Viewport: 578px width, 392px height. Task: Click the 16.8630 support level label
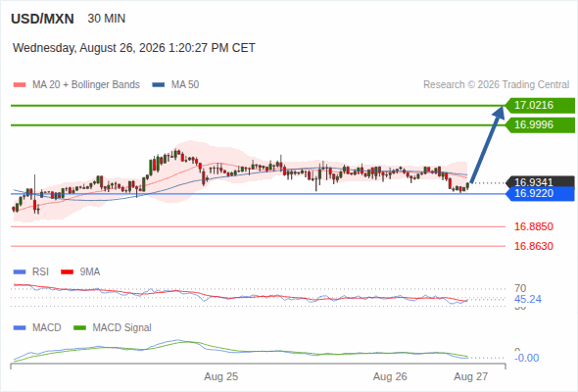[533, 246]
